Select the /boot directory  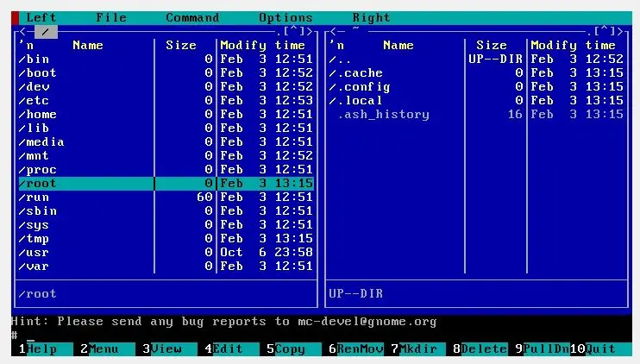click(166, 73)
